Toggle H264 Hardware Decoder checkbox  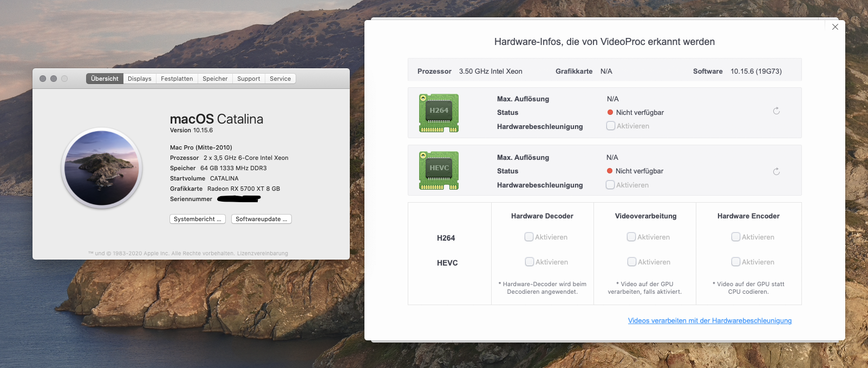[x=529, y=237]
